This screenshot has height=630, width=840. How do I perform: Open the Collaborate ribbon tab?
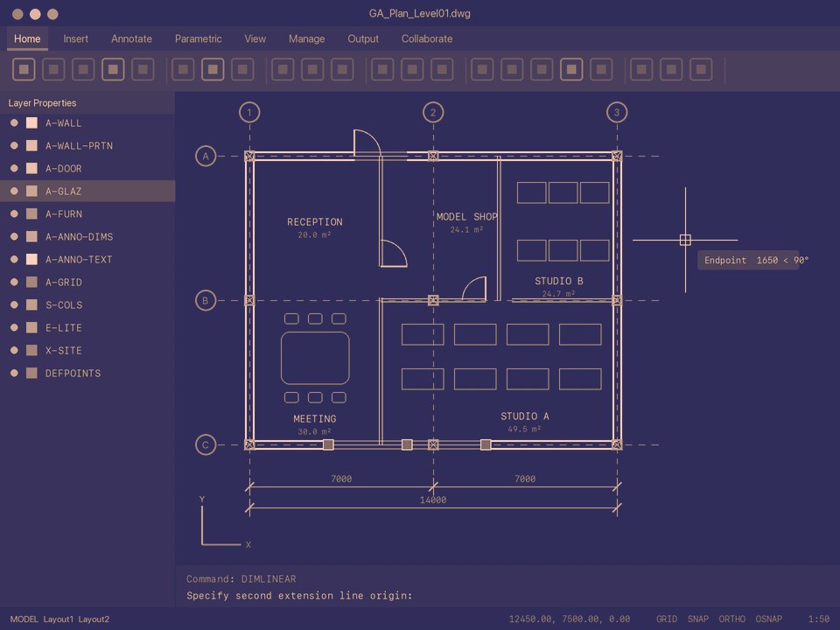point(427,38)
